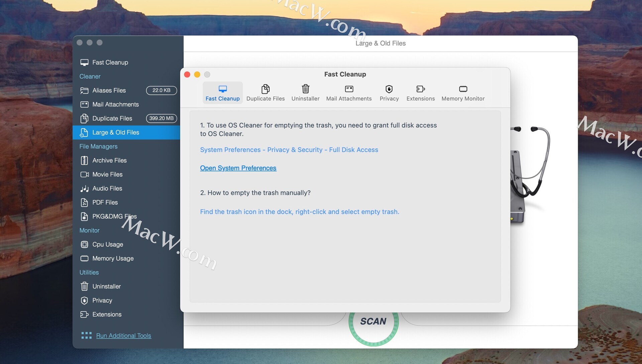
Task: Select the Privacy tab label in toolbar
Action: 389,99
